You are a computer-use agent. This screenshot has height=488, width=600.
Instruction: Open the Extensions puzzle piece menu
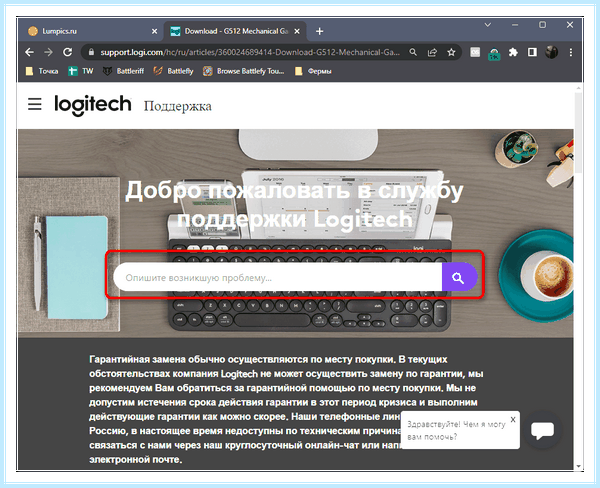(x=513, y=52)
